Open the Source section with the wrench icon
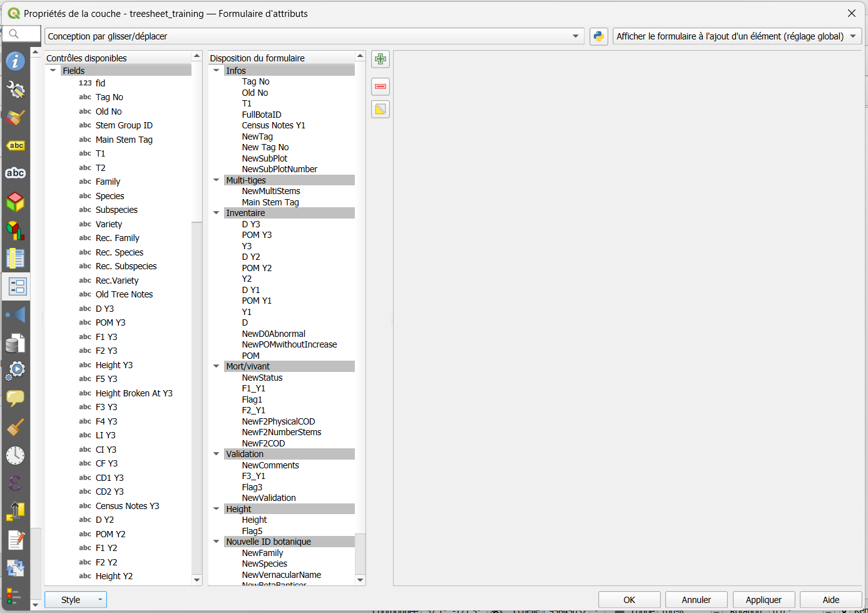This screenshot has width=868, height=613. coord(16,90)
